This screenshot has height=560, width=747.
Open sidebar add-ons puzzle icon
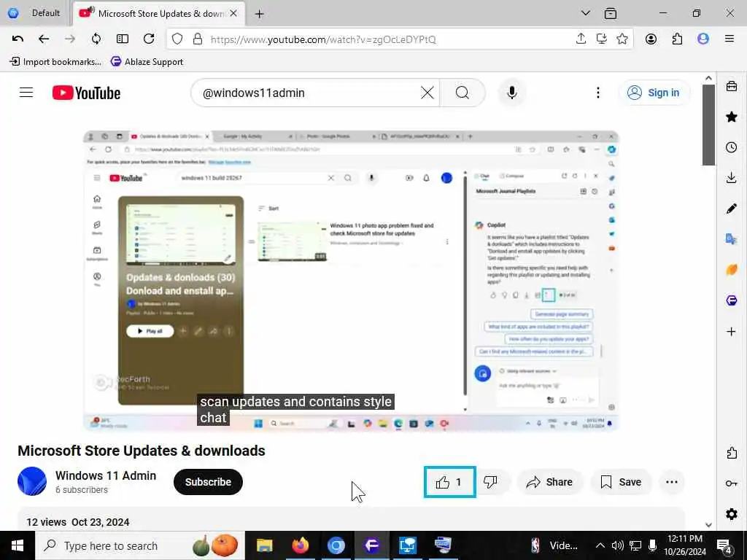[732, 453]
